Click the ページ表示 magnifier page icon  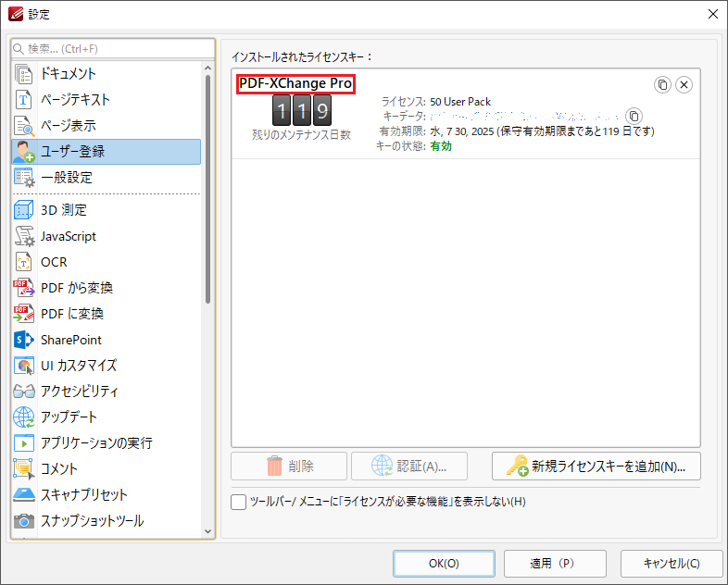24,126
